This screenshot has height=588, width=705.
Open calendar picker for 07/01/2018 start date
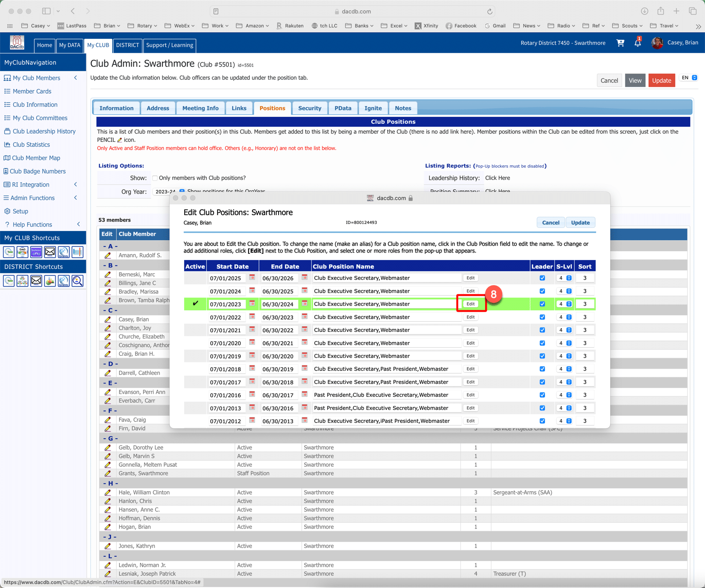252,368
